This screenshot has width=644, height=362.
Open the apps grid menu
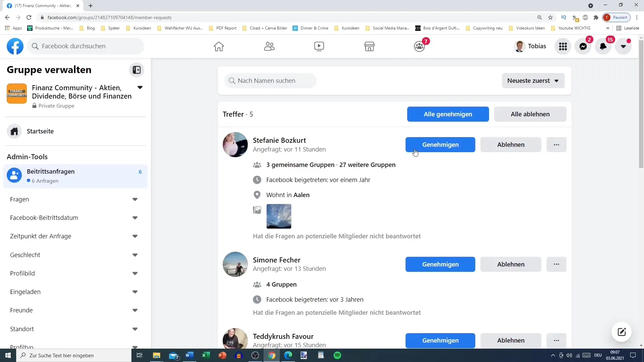[563, 46]
